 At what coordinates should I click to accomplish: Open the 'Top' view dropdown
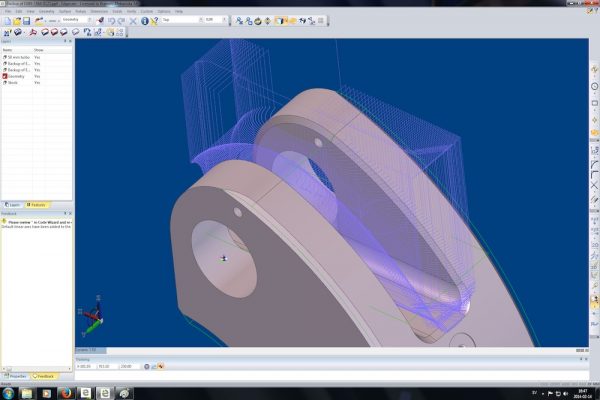click(201, 20)
